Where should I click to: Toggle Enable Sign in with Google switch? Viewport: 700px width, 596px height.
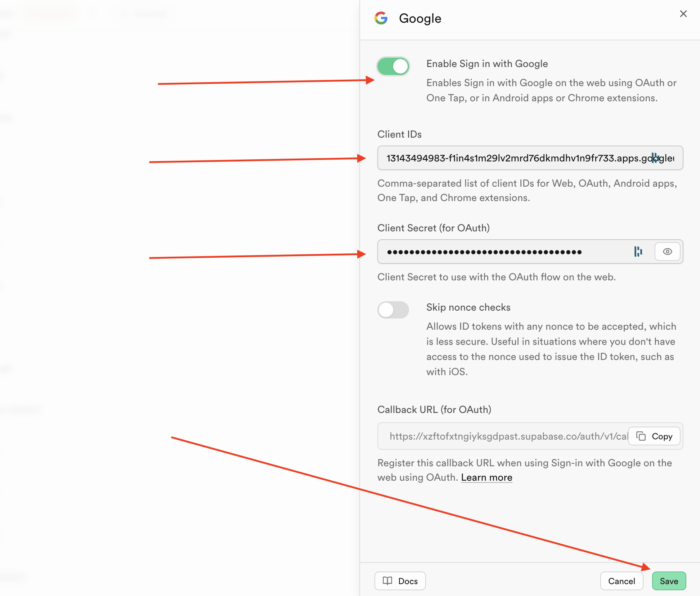[x=393, y=66]
